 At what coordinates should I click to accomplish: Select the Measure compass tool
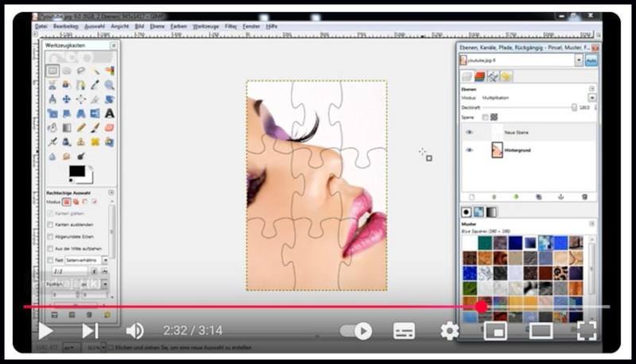pyautogui.click(x=52, y=99)
